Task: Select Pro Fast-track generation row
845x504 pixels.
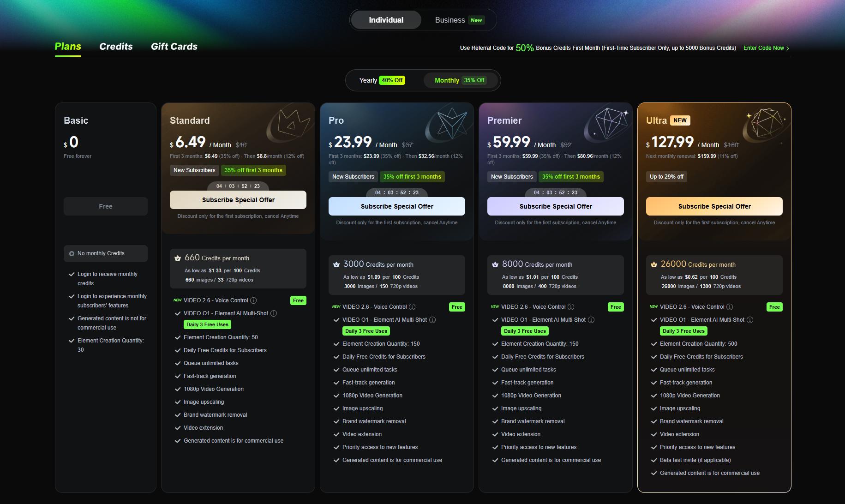Action: [x=365, y=383]
